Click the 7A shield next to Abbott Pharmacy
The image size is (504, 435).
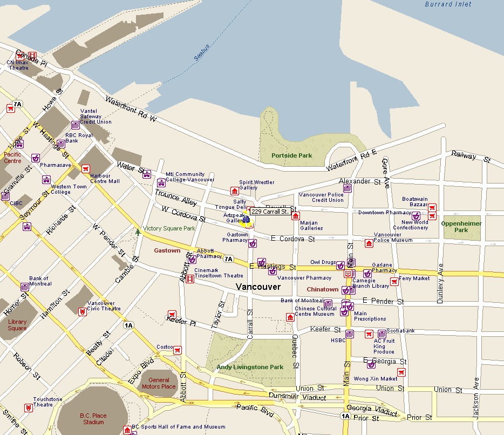tap(229, 259)
